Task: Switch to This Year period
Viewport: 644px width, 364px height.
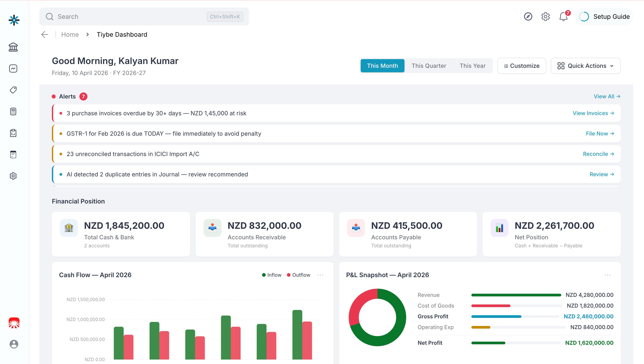Action: 472,66
